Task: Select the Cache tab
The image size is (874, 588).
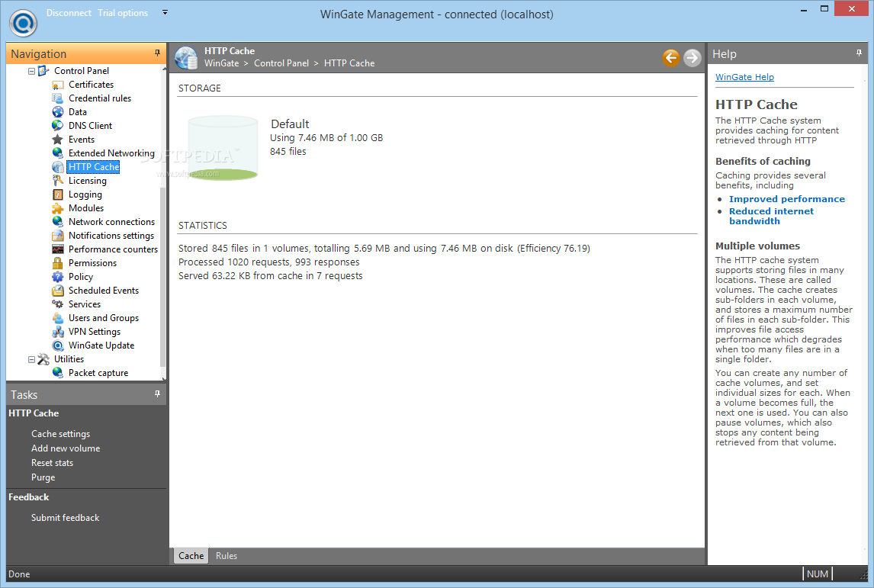Action: (x=191, y=556)
